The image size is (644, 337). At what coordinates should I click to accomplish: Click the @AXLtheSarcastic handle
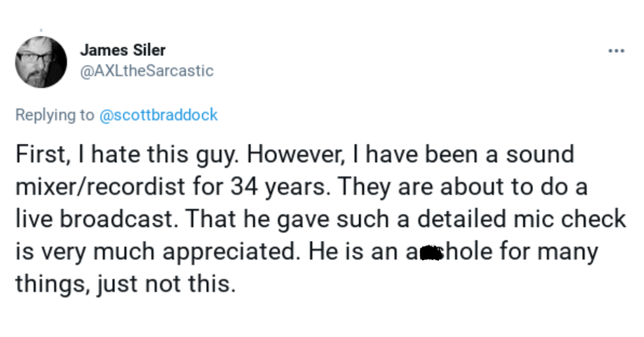(147, 71)
